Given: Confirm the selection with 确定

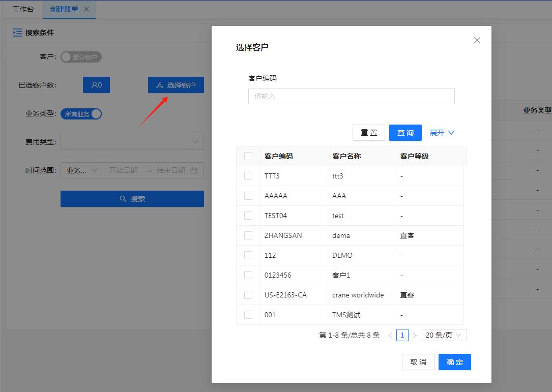Looking at the screenshot, I should pos(454,362).
